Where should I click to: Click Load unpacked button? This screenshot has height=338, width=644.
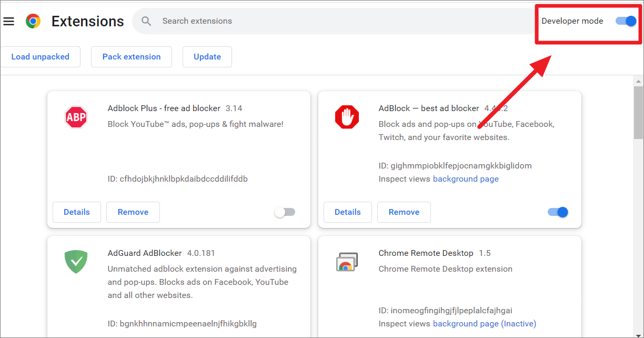pyautogui.click(x=41, y=57)
